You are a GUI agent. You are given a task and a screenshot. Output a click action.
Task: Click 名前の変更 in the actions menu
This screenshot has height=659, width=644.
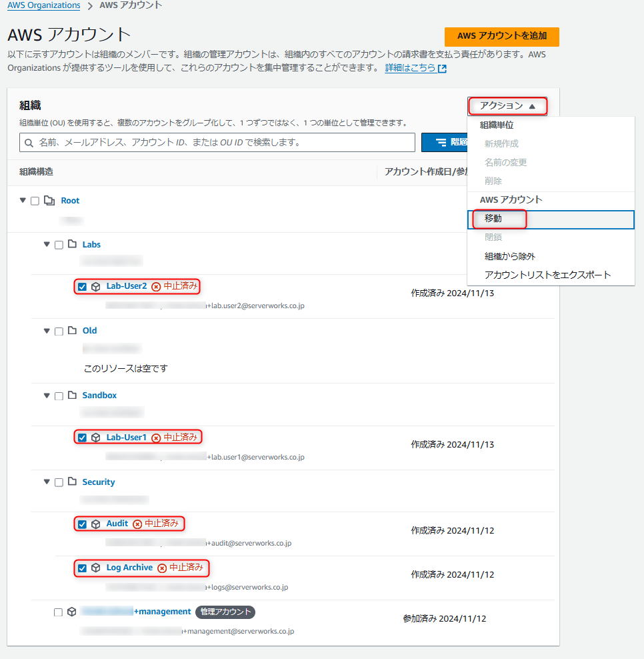tap(550, 162)
